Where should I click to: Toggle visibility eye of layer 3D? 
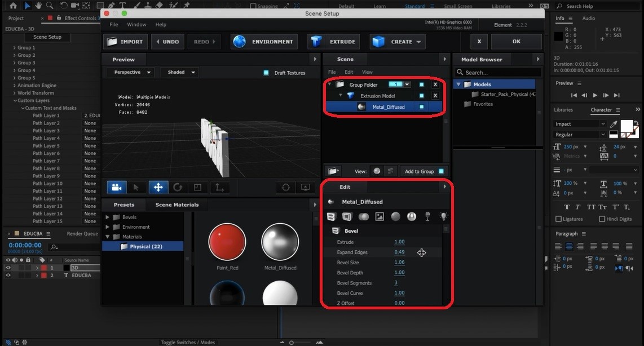[8, 268]
